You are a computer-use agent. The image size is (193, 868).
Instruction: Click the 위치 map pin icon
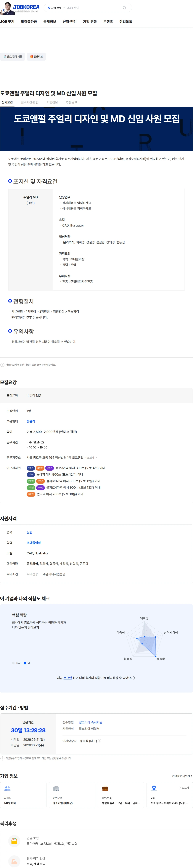(x=154, y=788)
